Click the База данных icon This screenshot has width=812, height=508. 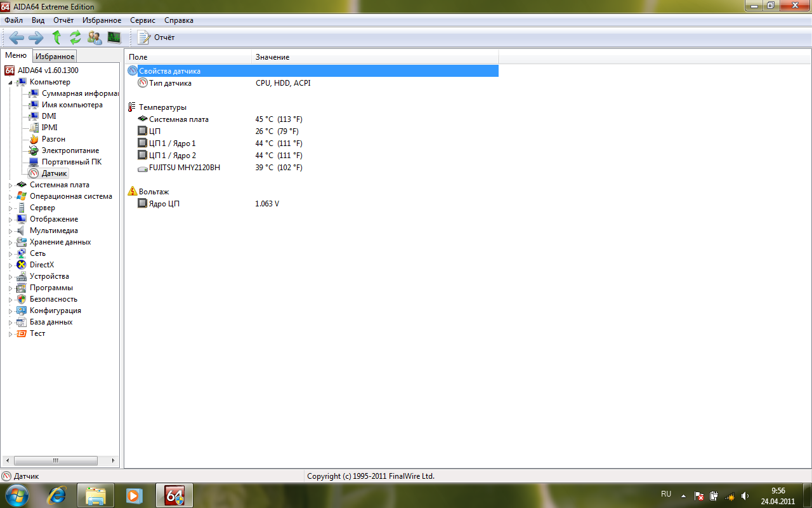[x=22, y=322]
